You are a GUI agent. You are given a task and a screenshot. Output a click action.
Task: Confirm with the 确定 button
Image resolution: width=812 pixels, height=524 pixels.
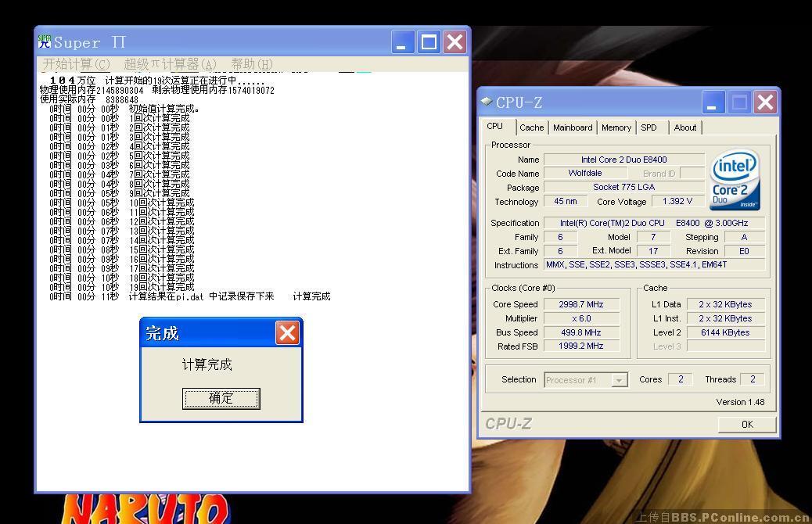pos(221,398)
